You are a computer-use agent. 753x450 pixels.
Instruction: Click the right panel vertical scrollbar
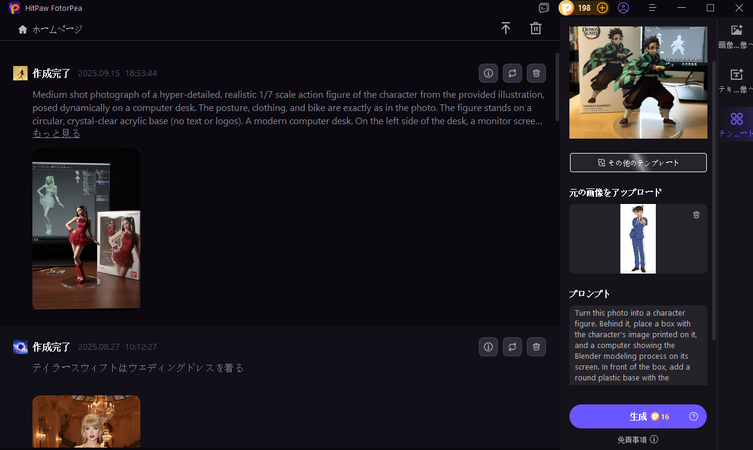tap(714, 201)
